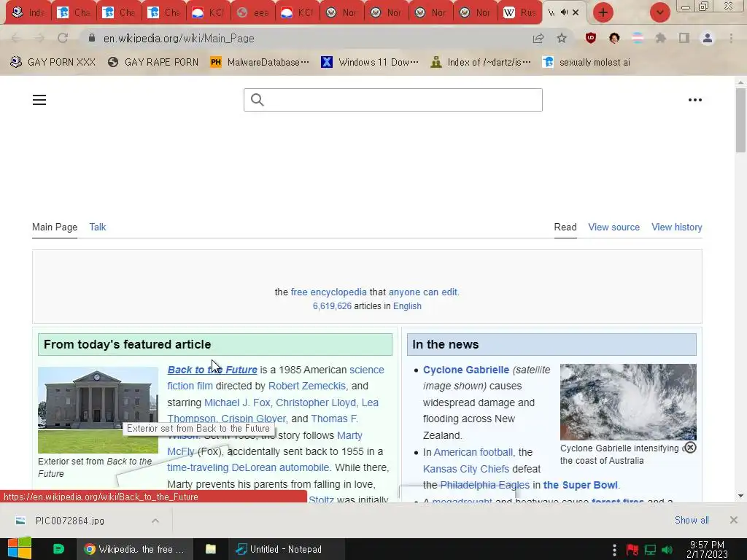Focus the Wikipedia search input field
Screen dimensions: 747x560
coord(392,99)
